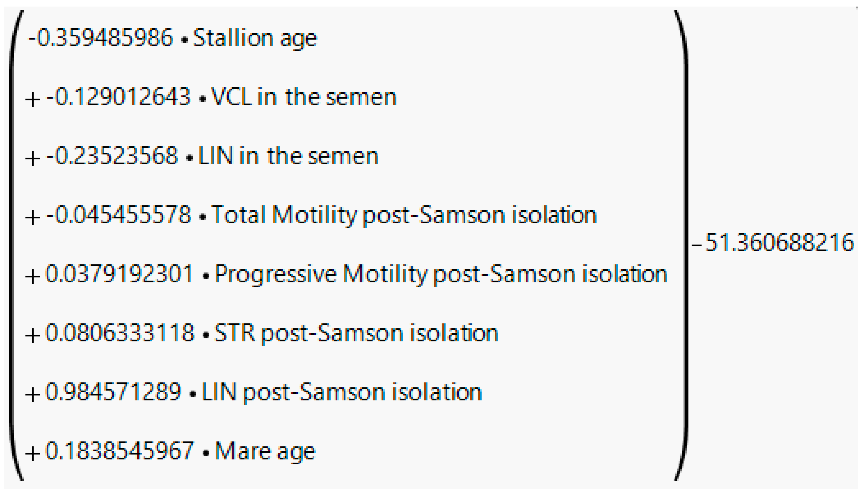Click the coefficient 0.984571289
Viewport: 868px width, 499px height.
point(113,392)
